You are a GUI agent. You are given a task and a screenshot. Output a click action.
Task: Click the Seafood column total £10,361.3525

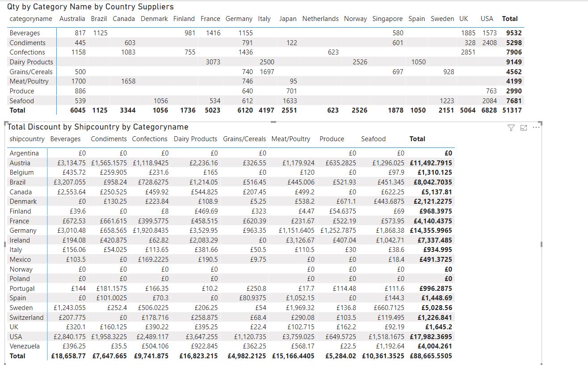(382, 356)
